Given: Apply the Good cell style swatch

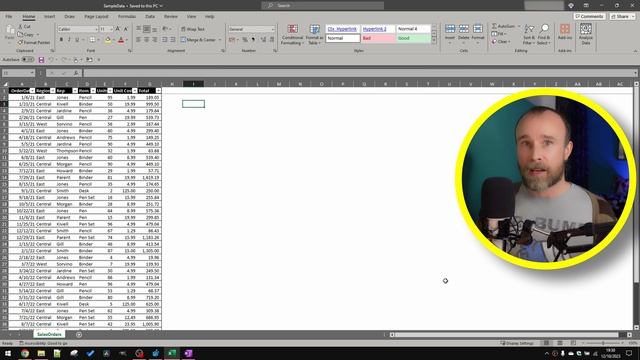Looking at the screenshot, I should [x=413, y=38].
